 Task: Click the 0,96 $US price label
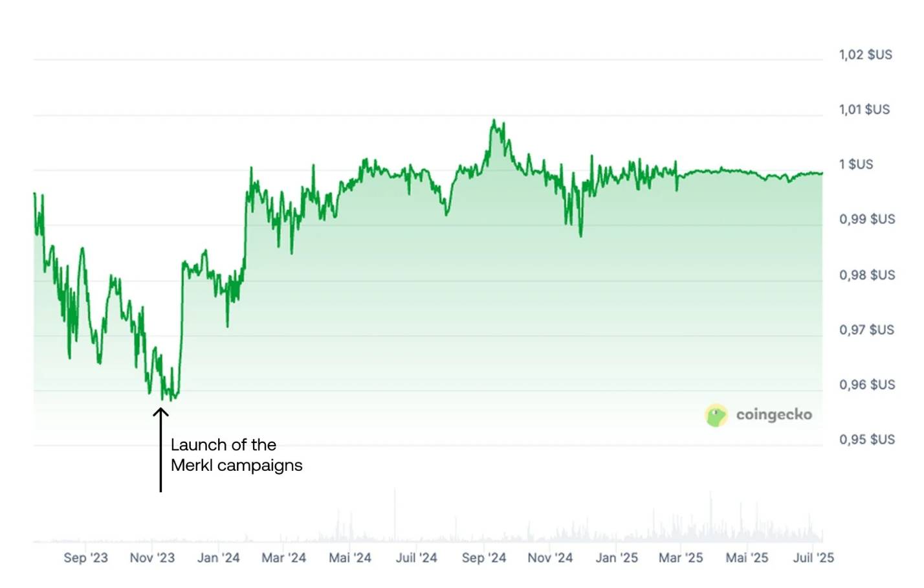(867, 385)
